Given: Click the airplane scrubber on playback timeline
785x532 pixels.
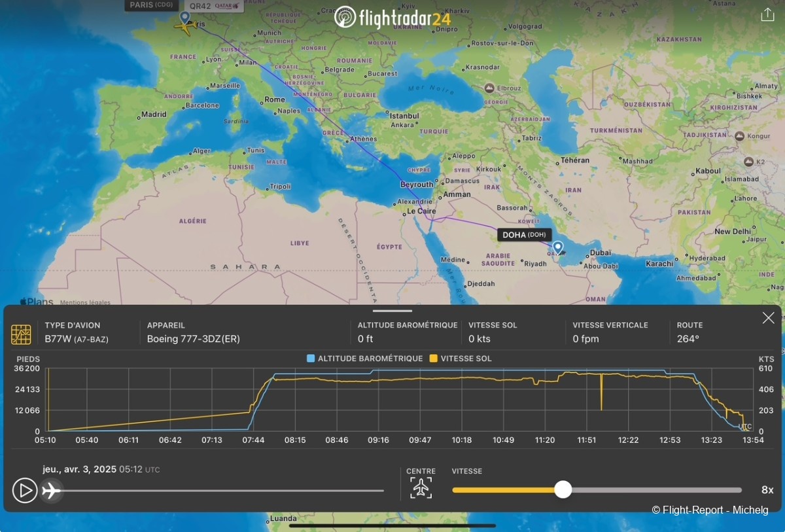Looking at the screenshot, I should (51, 490).
